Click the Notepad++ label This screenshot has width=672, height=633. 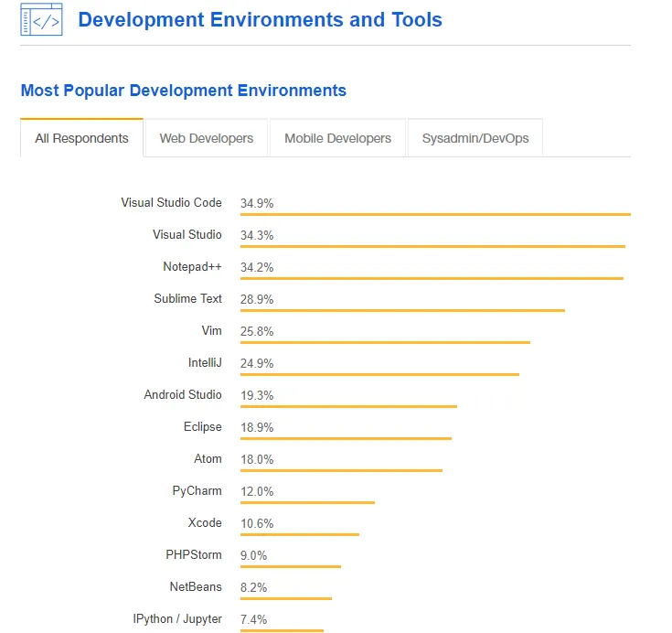pos(192,267)
